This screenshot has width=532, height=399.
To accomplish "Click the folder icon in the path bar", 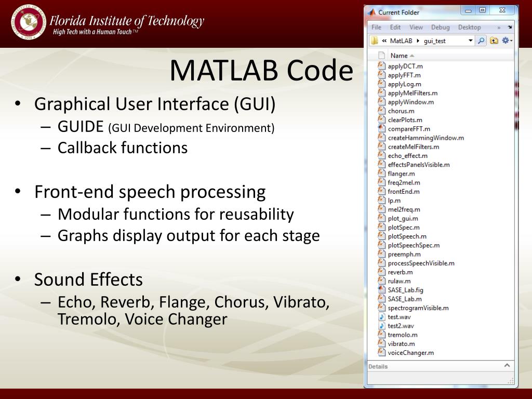I will (x=375, y=41).
